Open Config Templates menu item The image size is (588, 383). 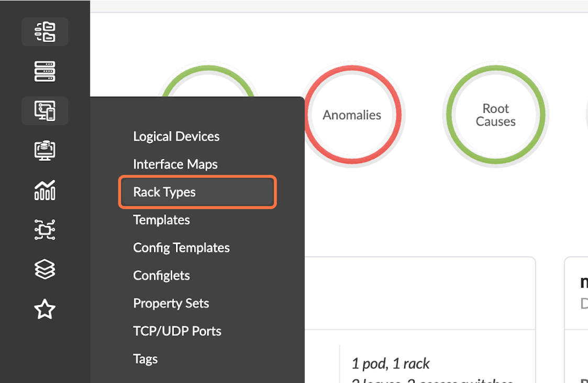click(x=181, y=247)
